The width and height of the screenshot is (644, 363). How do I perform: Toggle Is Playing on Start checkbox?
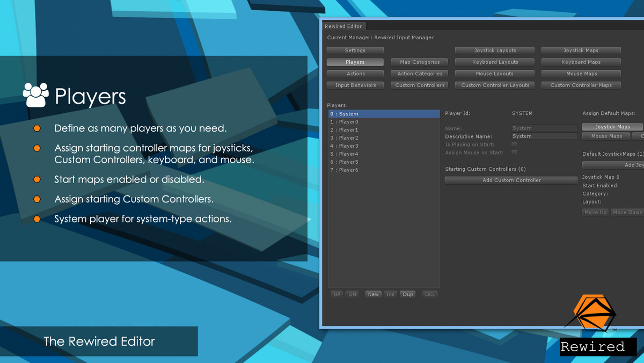coord(514,144)
